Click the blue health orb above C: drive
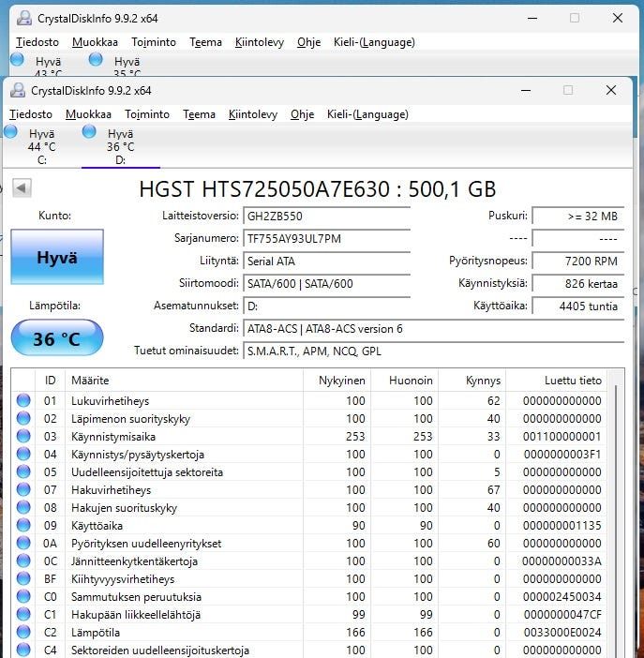 (10, 132)
